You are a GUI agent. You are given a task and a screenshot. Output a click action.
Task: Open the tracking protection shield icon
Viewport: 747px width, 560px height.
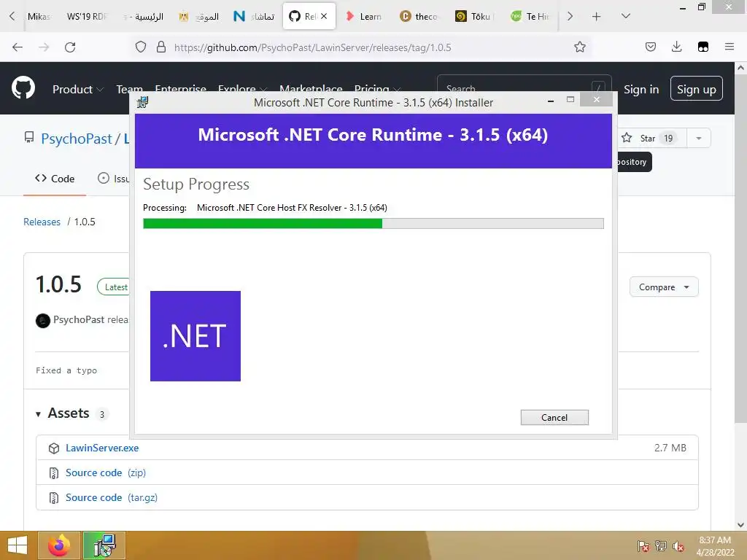pos(141,47)
